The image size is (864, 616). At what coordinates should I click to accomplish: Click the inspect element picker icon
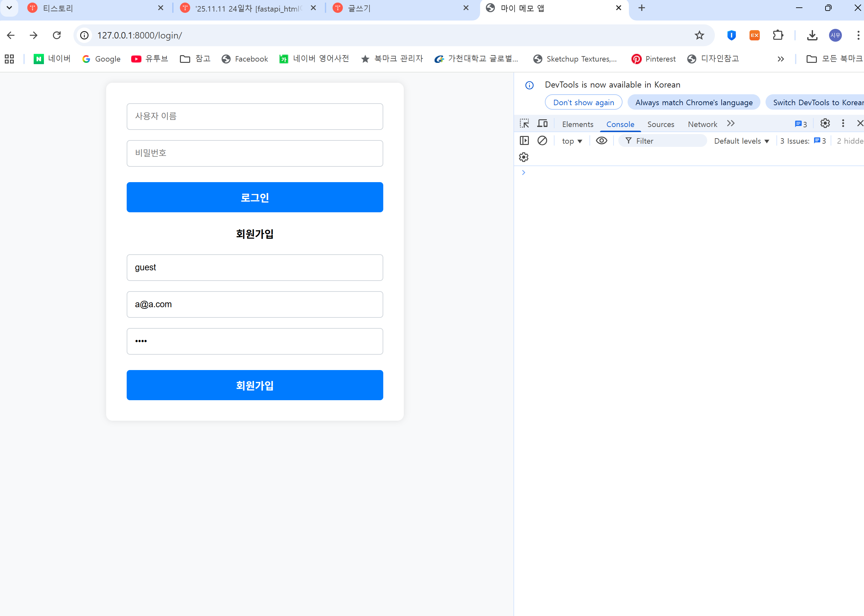point(524,124)
